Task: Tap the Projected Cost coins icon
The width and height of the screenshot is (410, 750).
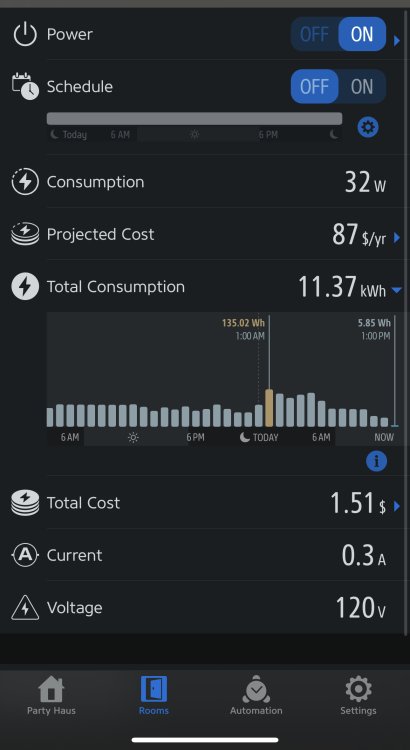Action: 25,234
